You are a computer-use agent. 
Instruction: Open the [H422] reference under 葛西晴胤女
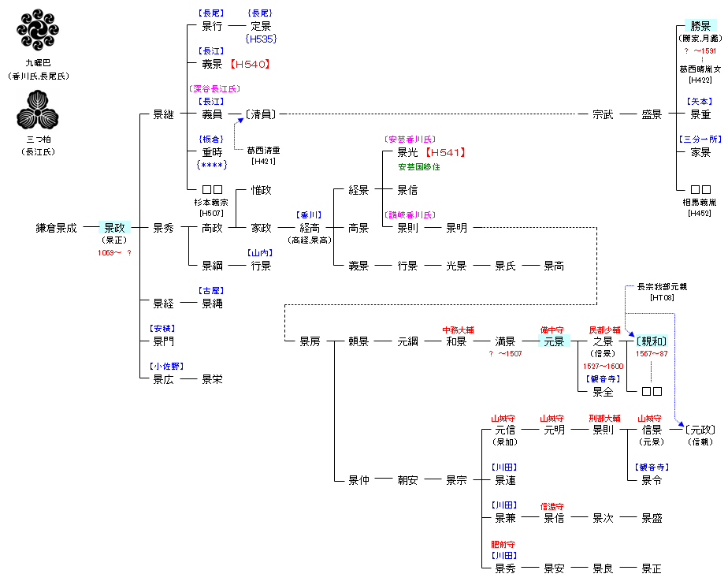pyautogui.click(x=700, y=80)
